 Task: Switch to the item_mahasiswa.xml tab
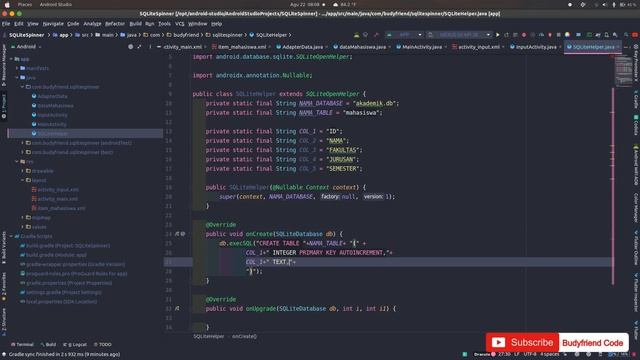tap(242, 47)
